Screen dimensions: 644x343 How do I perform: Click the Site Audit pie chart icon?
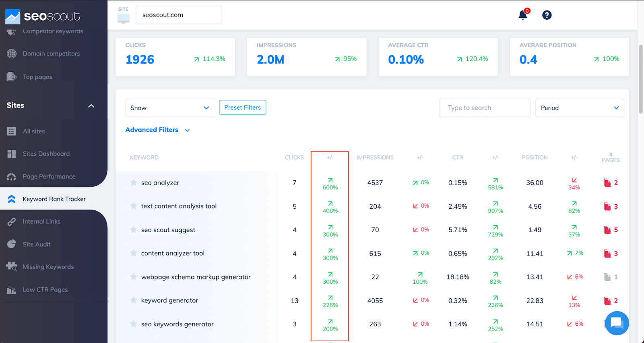click(x=12, y=244)
